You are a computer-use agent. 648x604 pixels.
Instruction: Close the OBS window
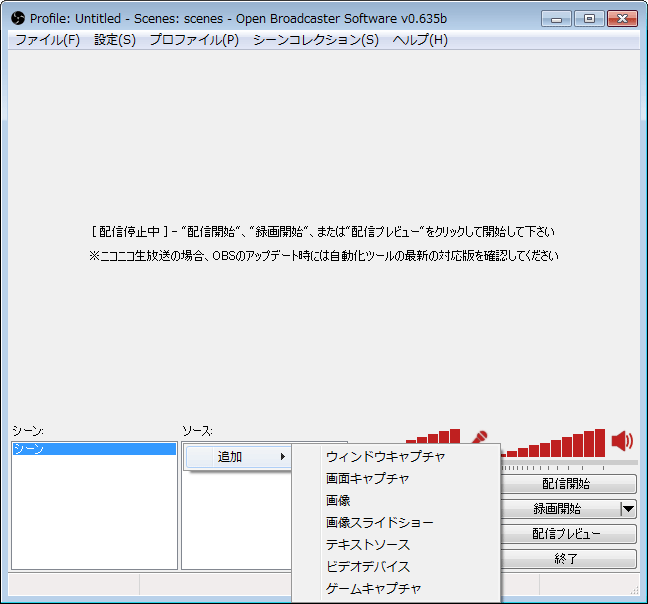pyautogui.click(x=622, y=19)
